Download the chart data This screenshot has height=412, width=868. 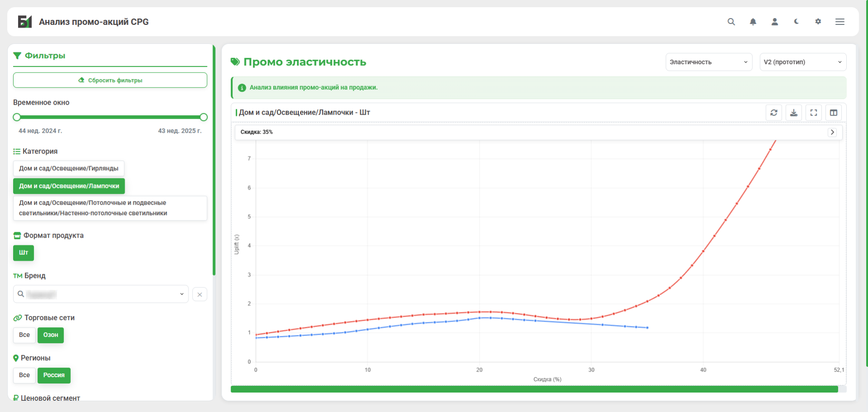tap(794, 113)
